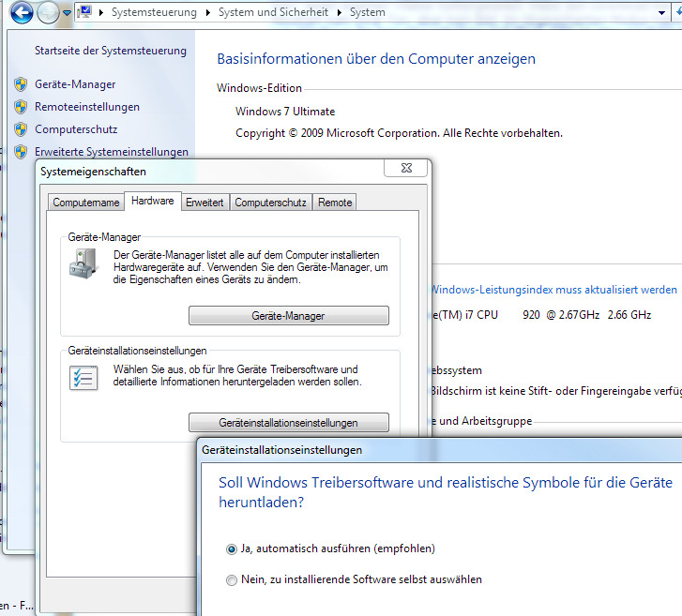Image resolution: width=682 pixels, height=616 pixels.
Task: Switch to the Remote tab
Action: [335, 203]
